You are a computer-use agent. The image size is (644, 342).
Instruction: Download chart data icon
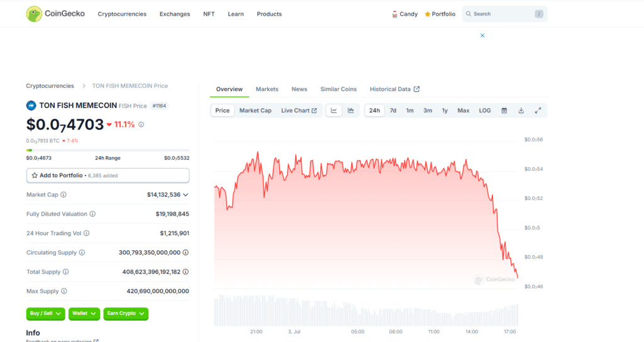click(521, 111)
